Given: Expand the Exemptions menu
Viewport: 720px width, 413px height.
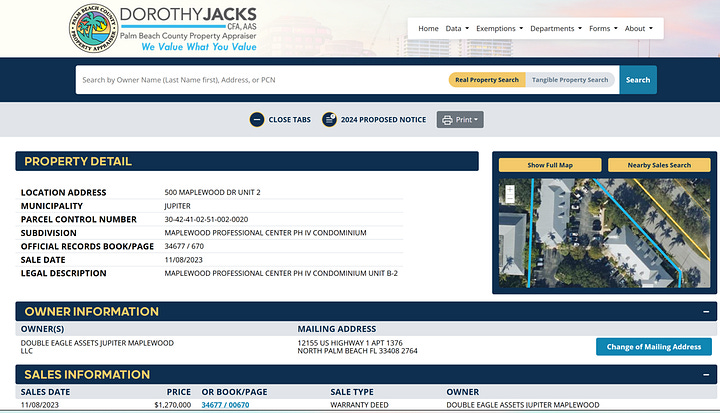Looking at the screenshot, I should pyautogui.click(x=500, y=28).
